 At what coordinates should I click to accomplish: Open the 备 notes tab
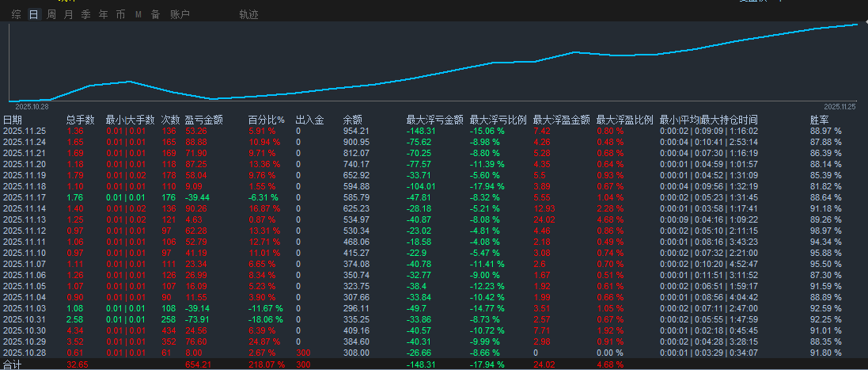(x=155, y=14)
